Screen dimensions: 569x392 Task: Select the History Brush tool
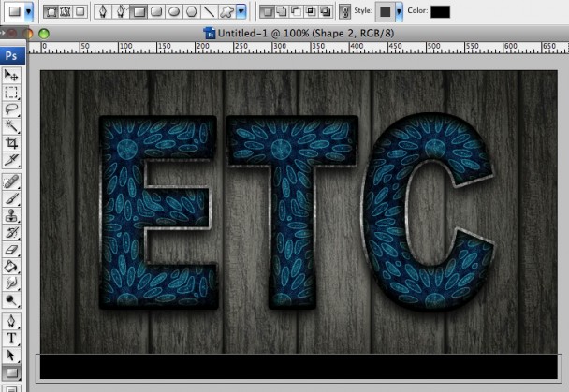(11, 232)
